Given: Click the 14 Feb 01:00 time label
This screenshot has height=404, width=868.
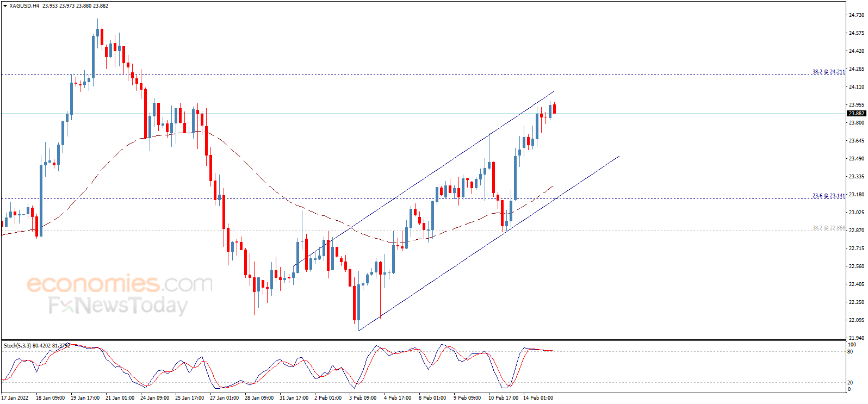Looking at the screenshot, I should [x=538, y=398].
